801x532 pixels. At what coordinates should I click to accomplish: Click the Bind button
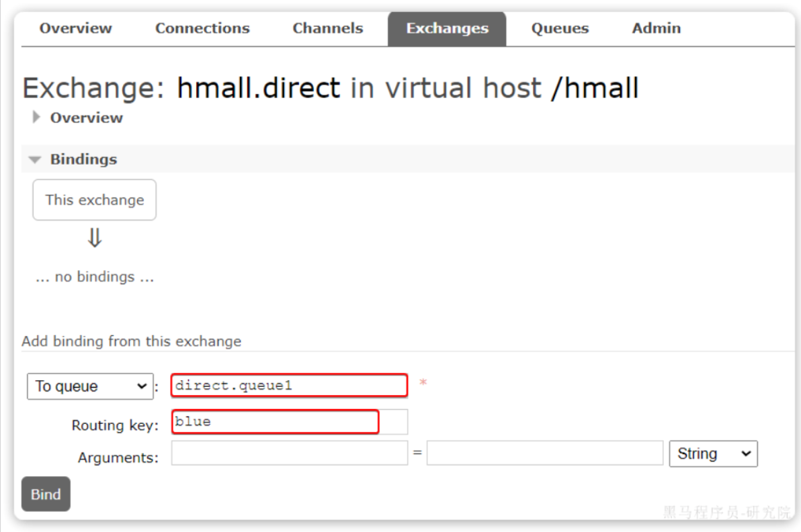coord(46,494)
